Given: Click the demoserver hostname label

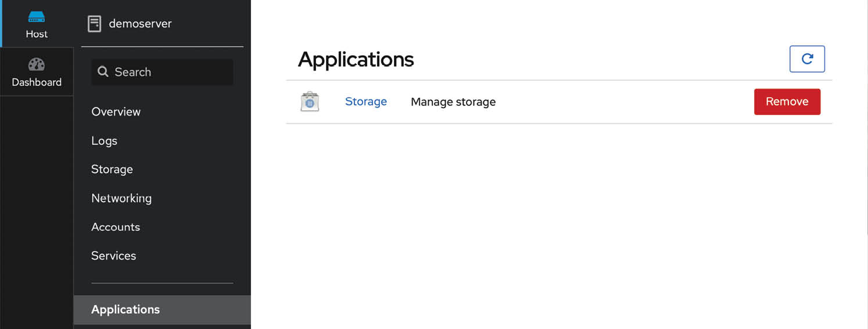Looking at the screenshot, I should pos(140,24).
